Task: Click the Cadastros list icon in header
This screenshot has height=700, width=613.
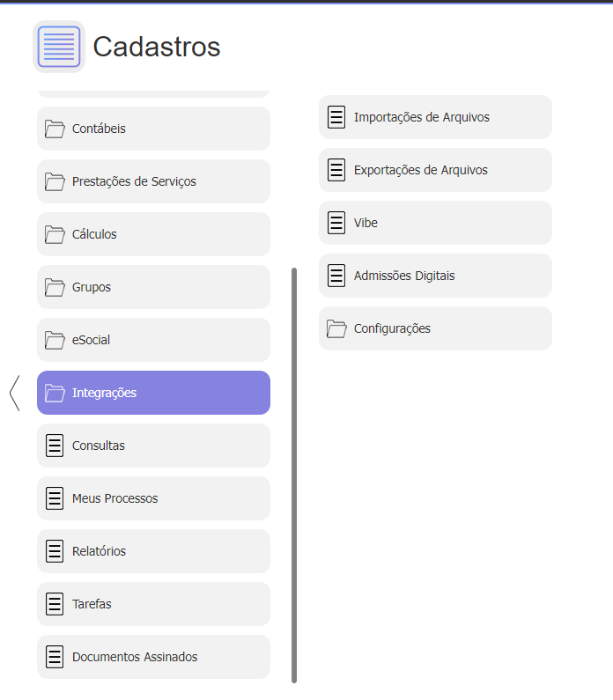Action: [x=59, y=47]
